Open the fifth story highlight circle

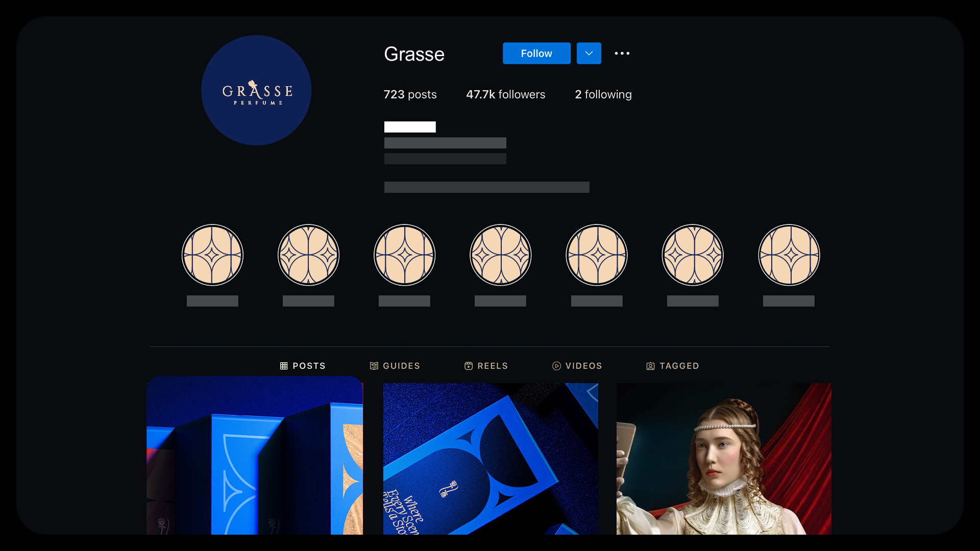[x=597, y=255]
